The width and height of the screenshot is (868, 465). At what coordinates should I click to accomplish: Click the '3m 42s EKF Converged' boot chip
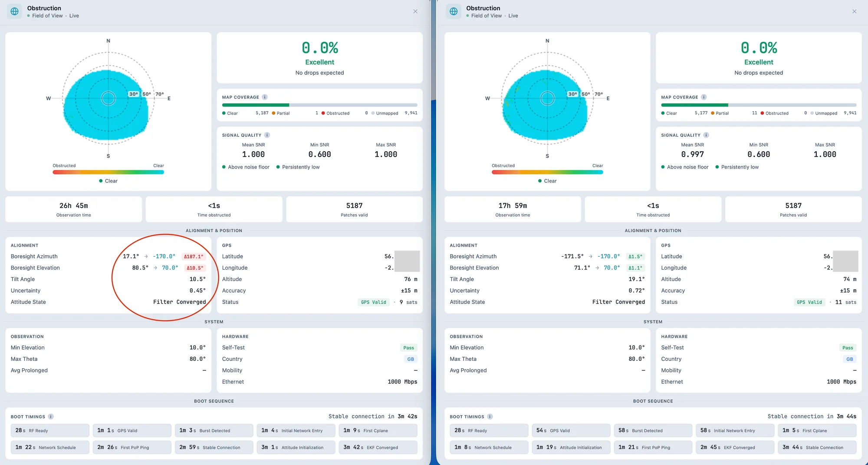378,447
